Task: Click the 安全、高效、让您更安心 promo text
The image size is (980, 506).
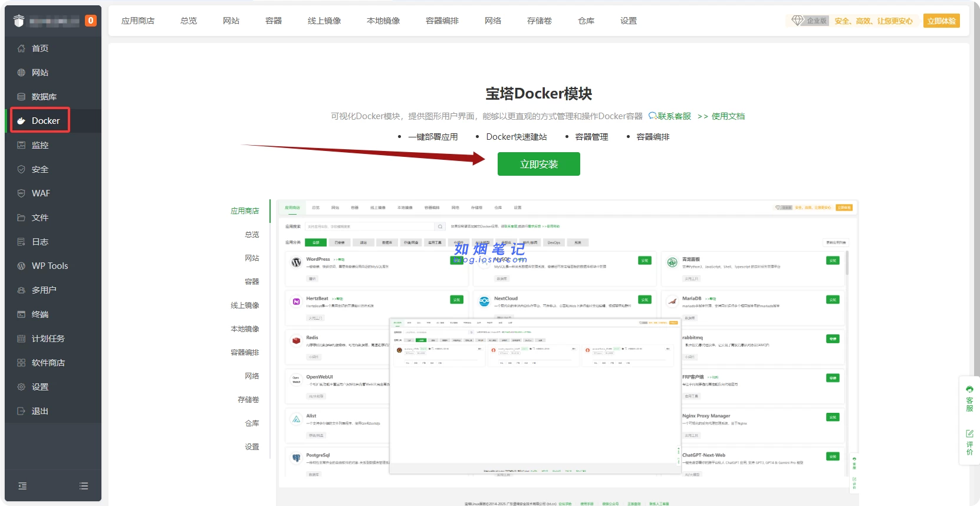Action: coord(873,21)
